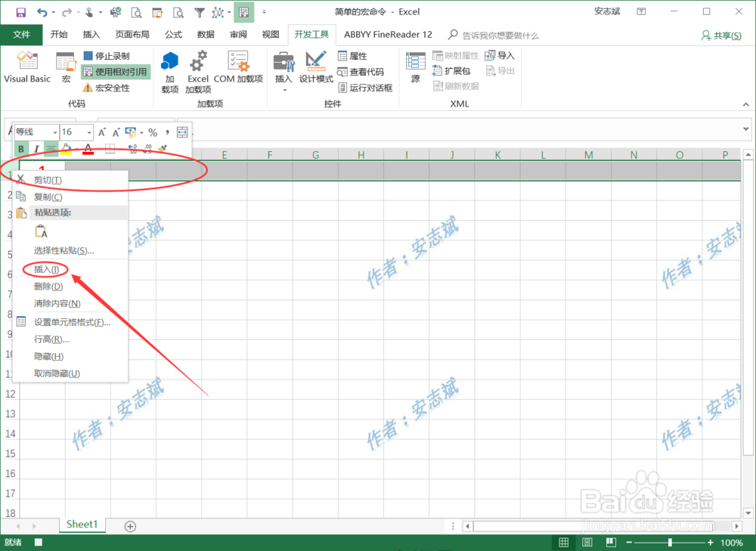Click 属性 properties button
The height and width of the screenshot is (551, 756).
coord(352,56)
